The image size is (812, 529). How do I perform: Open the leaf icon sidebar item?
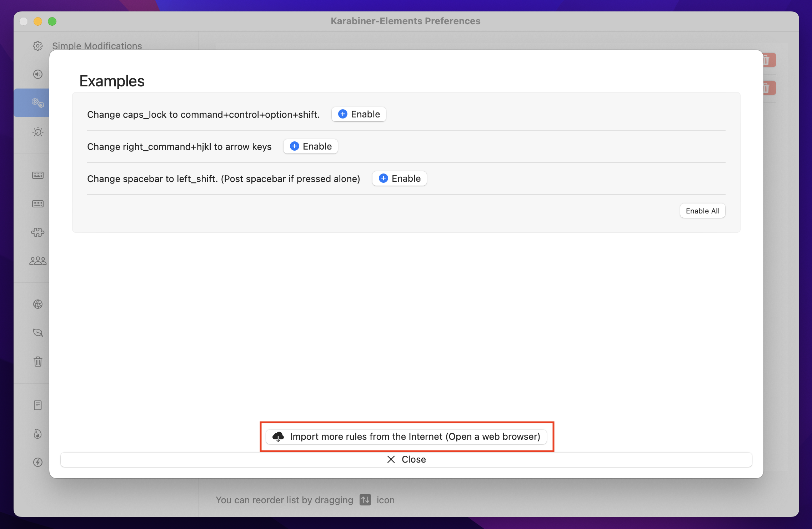[x=38, y=333]
